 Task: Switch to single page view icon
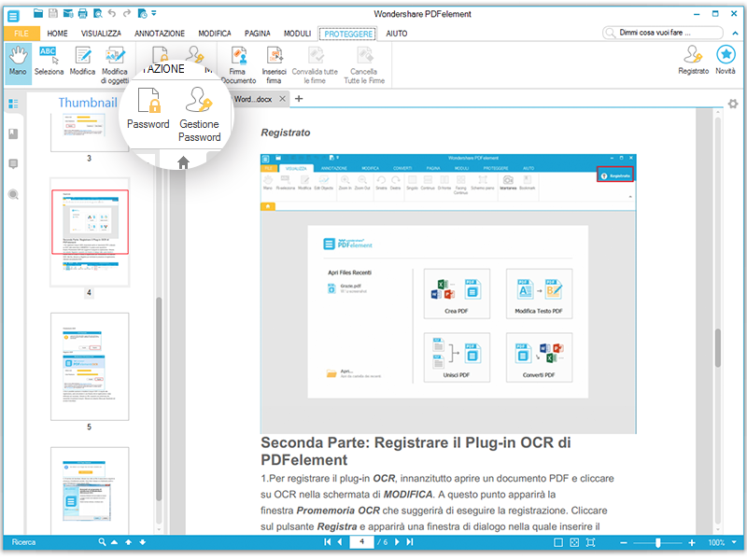558,542
